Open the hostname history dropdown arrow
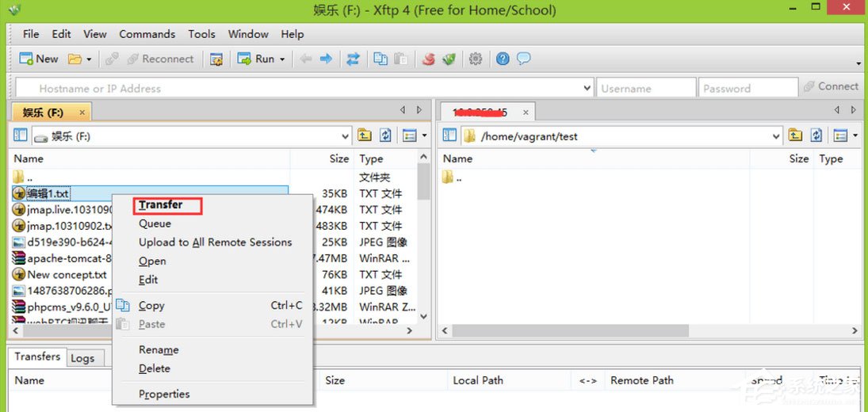868x412 pixels. pyautogui.click(x=587, y=88)
